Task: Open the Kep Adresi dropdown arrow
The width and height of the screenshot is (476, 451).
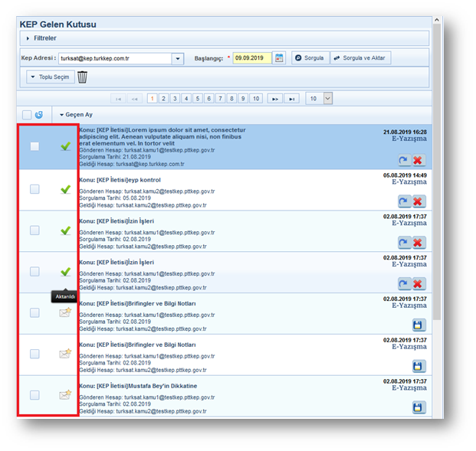Action: [x=178, y=58]
